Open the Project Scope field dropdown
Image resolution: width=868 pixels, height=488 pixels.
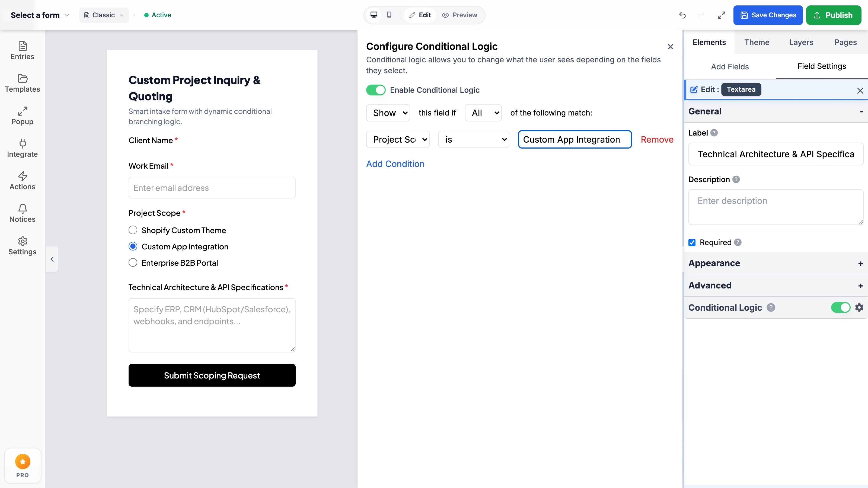pos(398,139)
